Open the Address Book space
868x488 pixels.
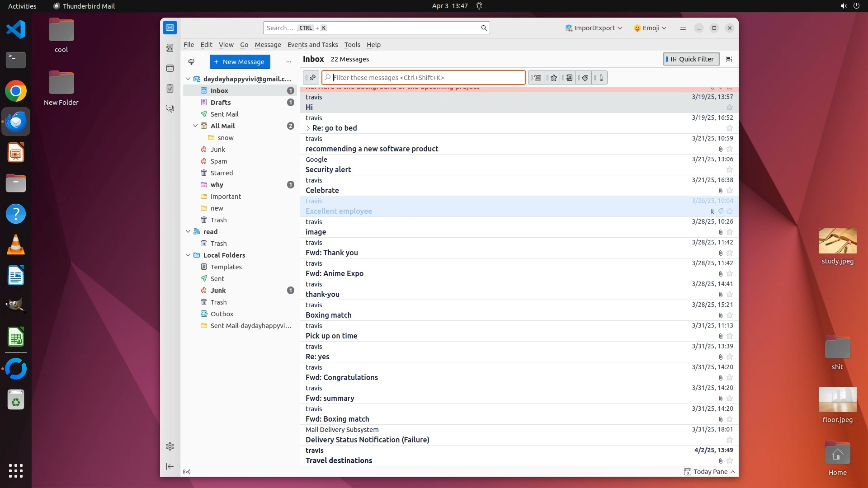170,48
